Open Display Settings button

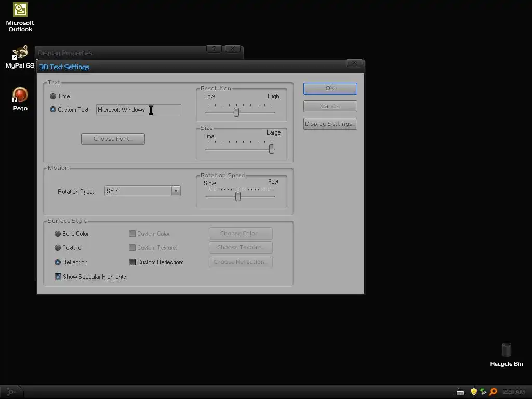pos(330,124)
